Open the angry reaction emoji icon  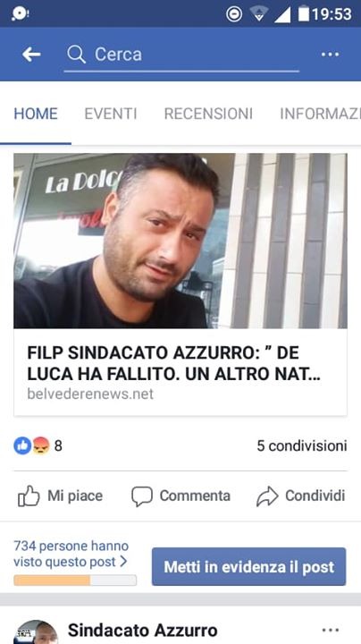click(41, 445)
